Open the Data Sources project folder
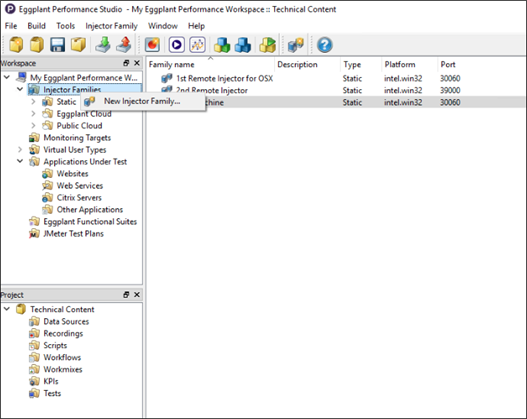 tap(66, 322)
